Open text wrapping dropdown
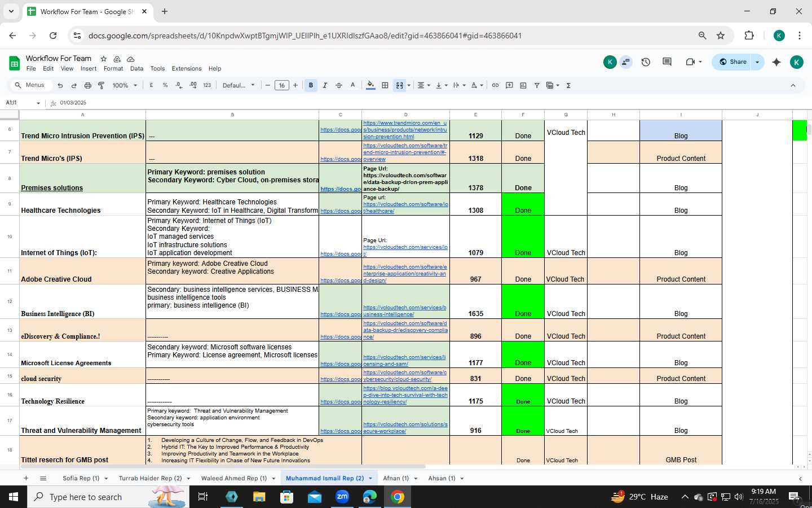This screenshot has width=812, height=508. (x=460, y=85)
